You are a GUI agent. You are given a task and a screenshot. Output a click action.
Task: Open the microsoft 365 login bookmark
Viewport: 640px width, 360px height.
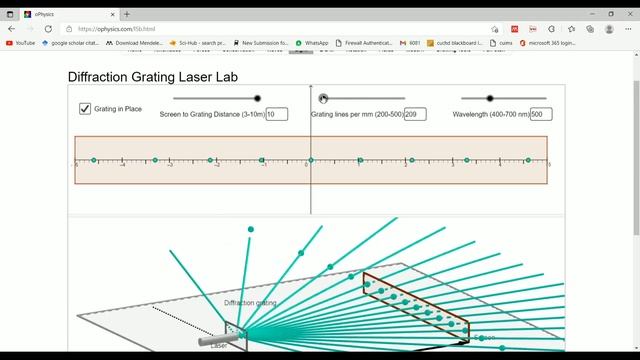tap(548, 43)
